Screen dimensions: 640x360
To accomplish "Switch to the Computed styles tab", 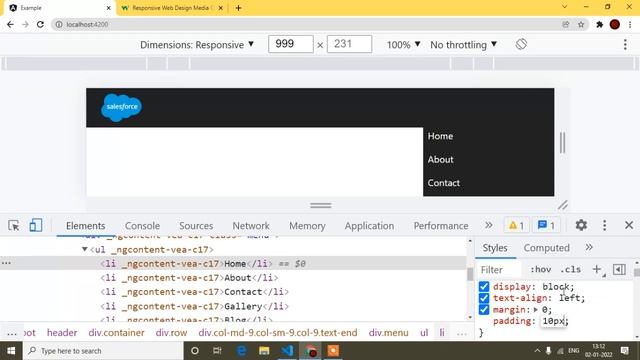I will (547, 248).
